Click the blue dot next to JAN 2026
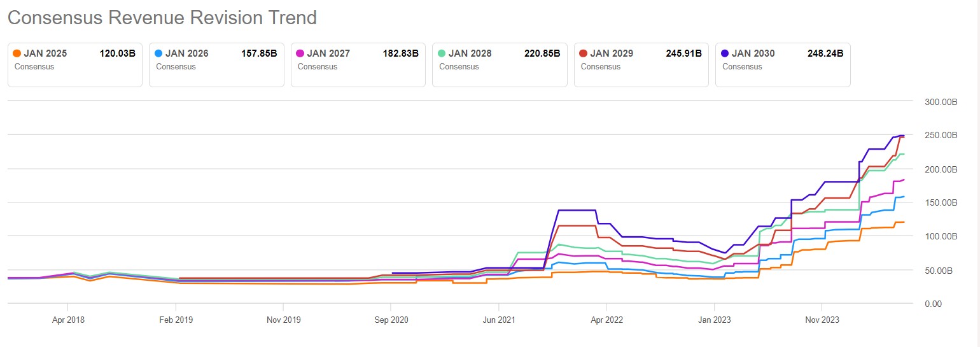This screenshot has height=347, width=980. coord(159,53)
